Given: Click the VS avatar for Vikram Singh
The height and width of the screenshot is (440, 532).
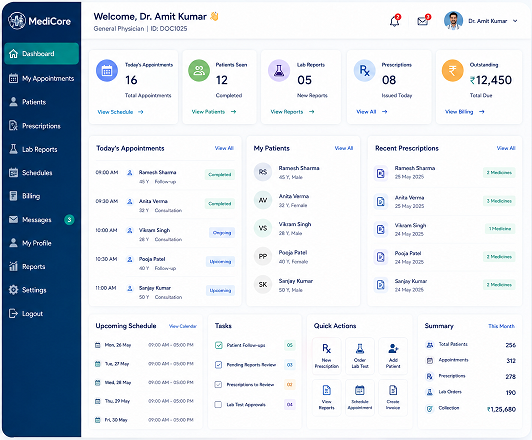Looking at the screenshot, I should (x=263, y=228).
